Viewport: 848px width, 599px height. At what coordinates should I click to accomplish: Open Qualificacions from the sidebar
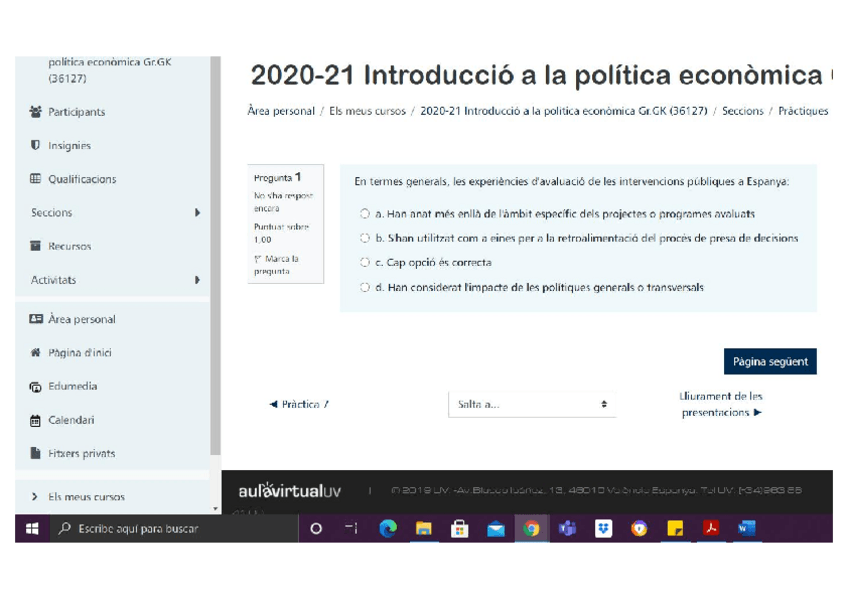point(35,179)
